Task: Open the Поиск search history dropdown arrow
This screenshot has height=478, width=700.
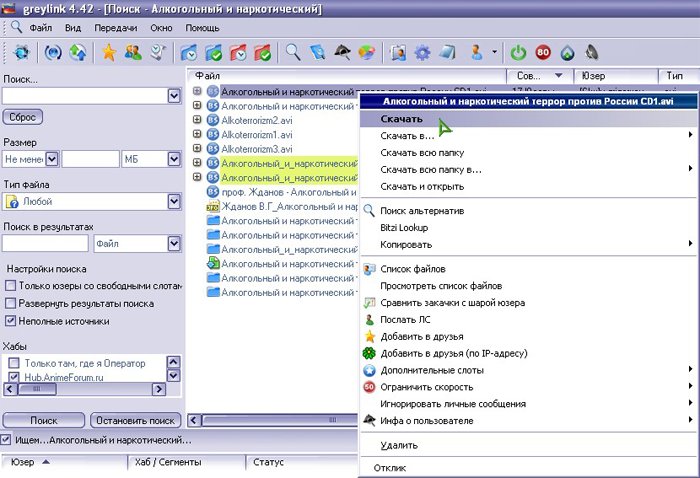Action: [174, 96]
